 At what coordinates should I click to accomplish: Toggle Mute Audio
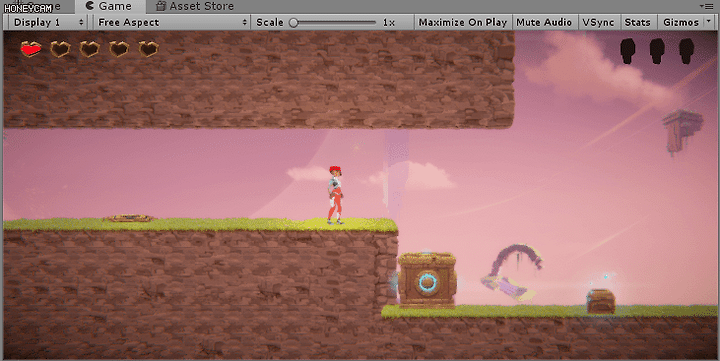point(544,23)
